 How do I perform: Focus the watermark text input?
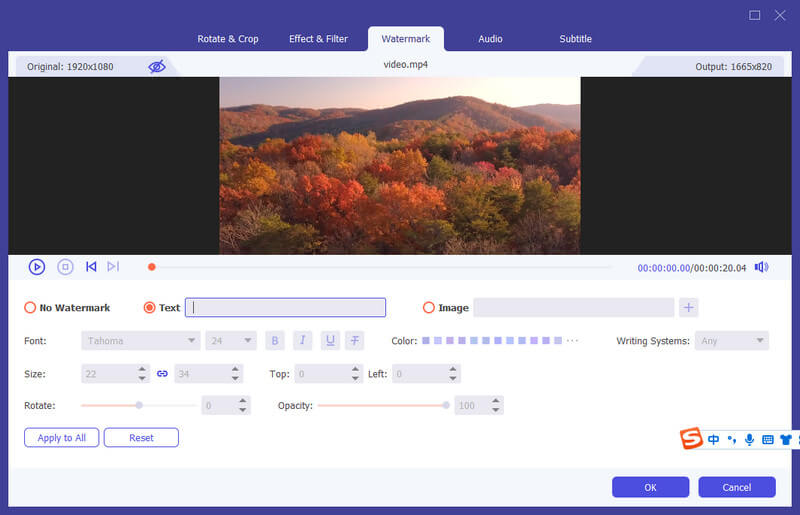coord(285,307)
